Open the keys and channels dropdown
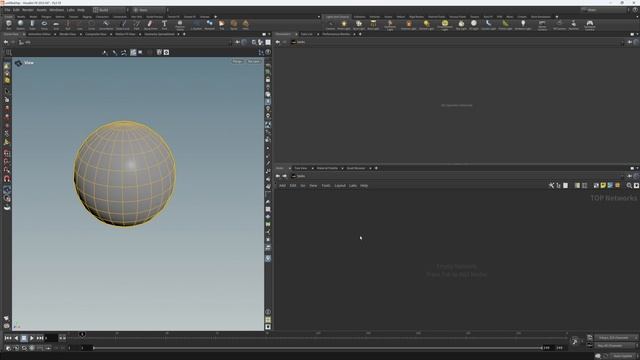The height and width of the screenshot is (360, 640). point(616,338)
